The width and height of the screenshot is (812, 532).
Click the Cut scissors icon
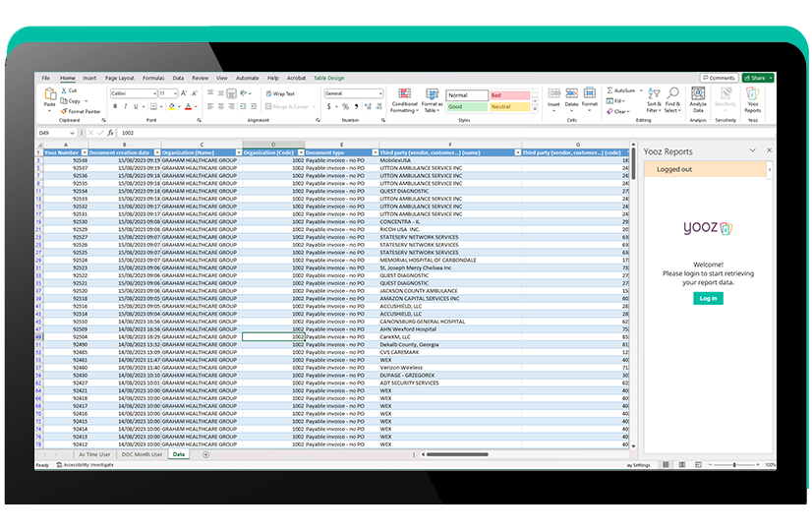pos(64,90)
